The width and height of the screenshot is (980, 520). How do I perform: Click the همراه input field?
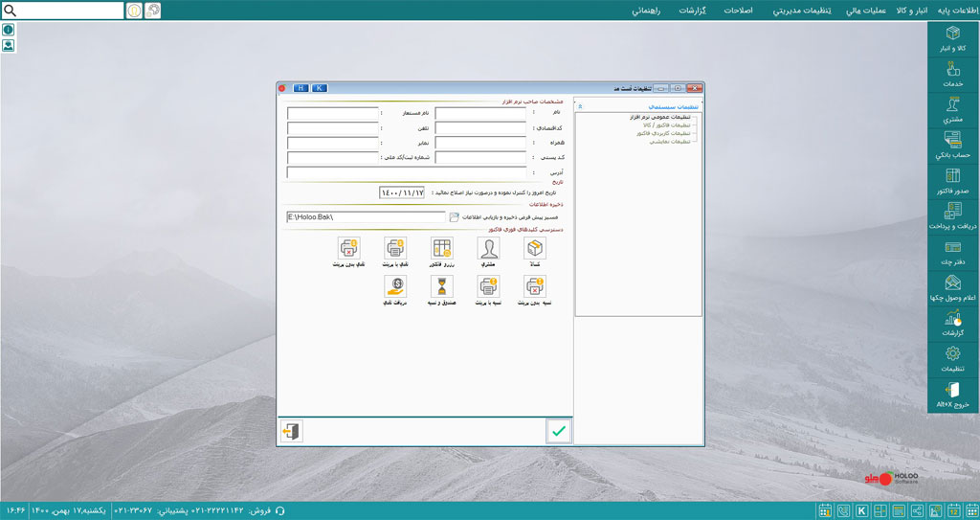pyautogui.click(x=480, y=143)
